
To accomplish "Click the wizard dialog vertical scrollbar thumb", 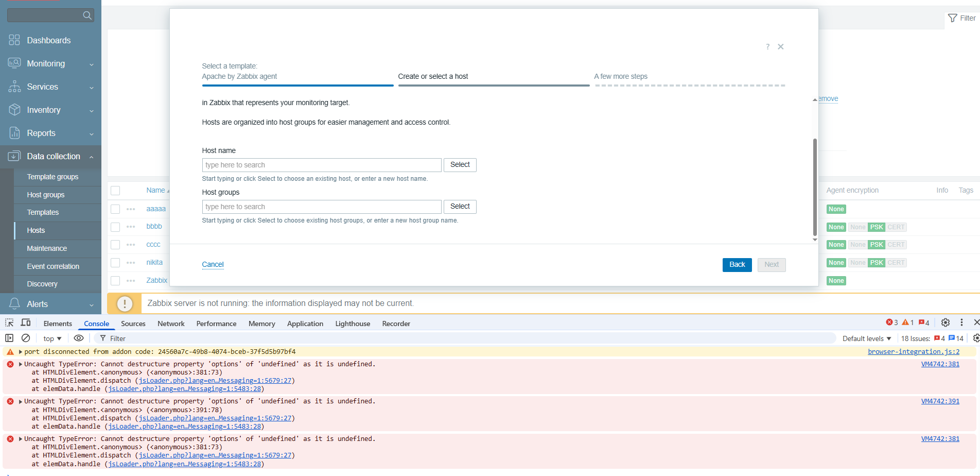I will 815,186.
